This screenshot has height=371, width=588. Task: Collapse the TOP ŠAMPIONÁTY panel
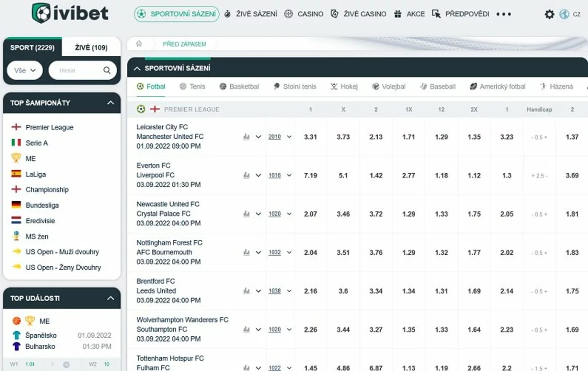(110, 103)
